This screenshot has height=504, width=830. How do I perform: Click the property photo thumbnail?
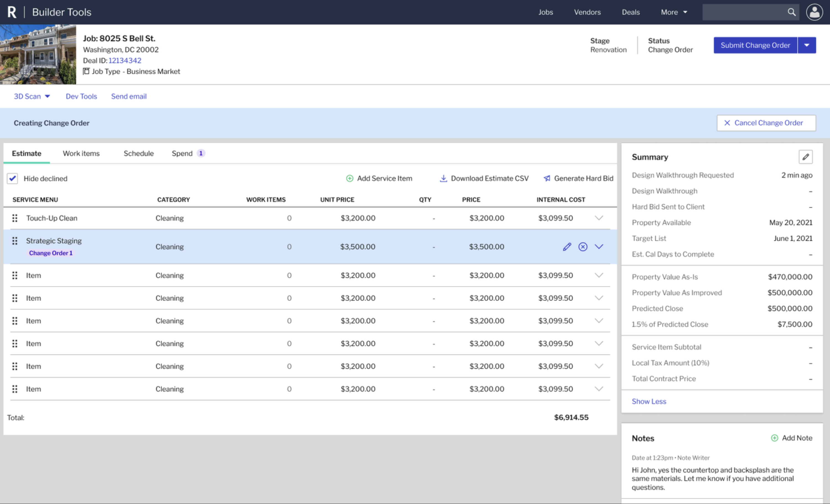[38, 54]
